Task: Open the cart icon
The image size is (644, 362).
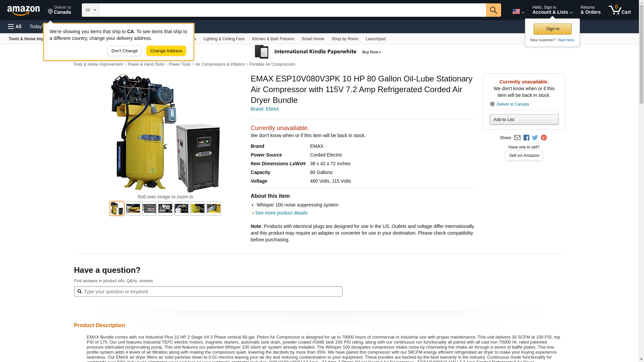Action: coord(620,10)
